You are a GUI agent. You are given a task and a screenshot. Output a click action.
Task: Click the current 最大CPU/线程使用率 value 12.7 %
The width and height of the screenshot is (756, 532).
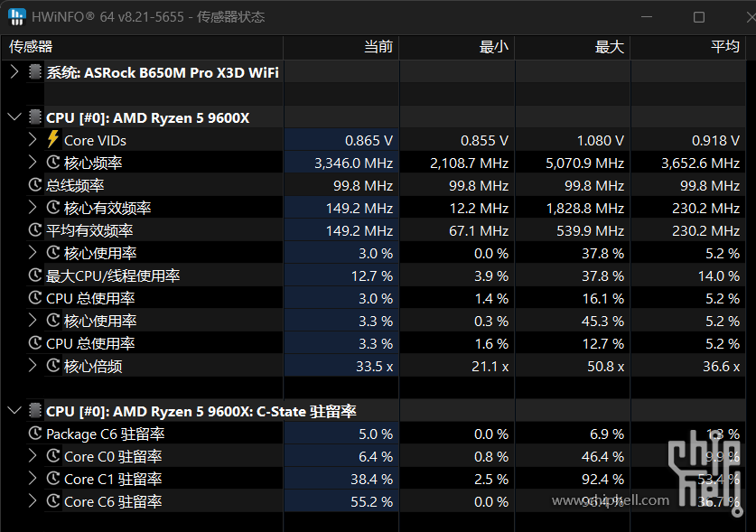coord(372,275)
